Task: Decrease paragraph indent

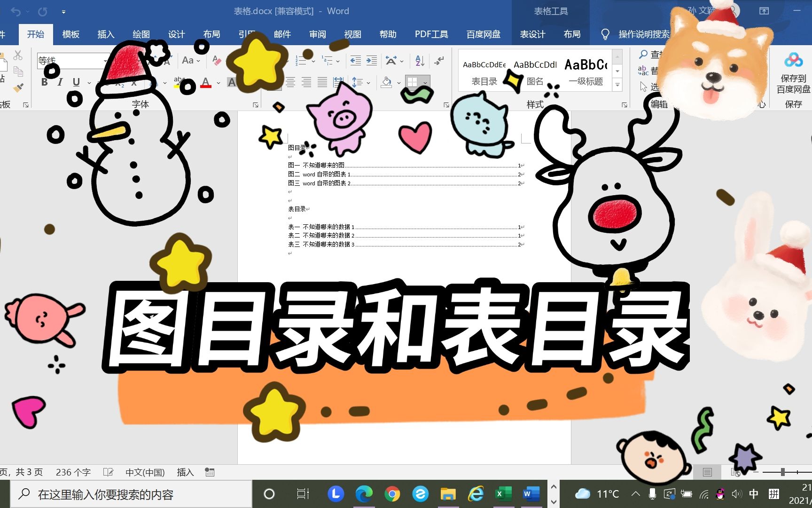Action: click(356, 60)
